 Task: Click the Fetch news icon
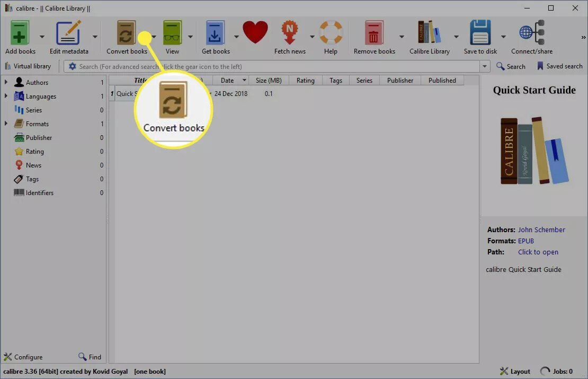coord(290,33)
